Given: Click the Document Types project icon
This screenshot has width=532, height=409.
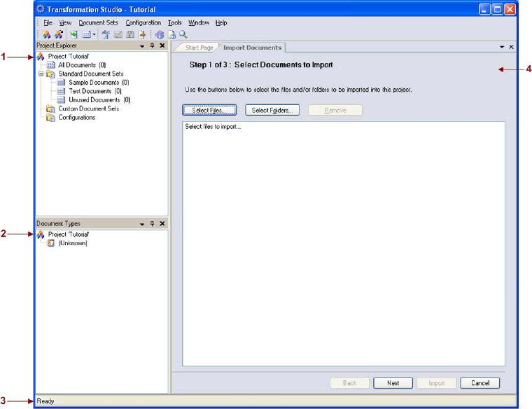Looking at the screenshot, I should 41,235.
